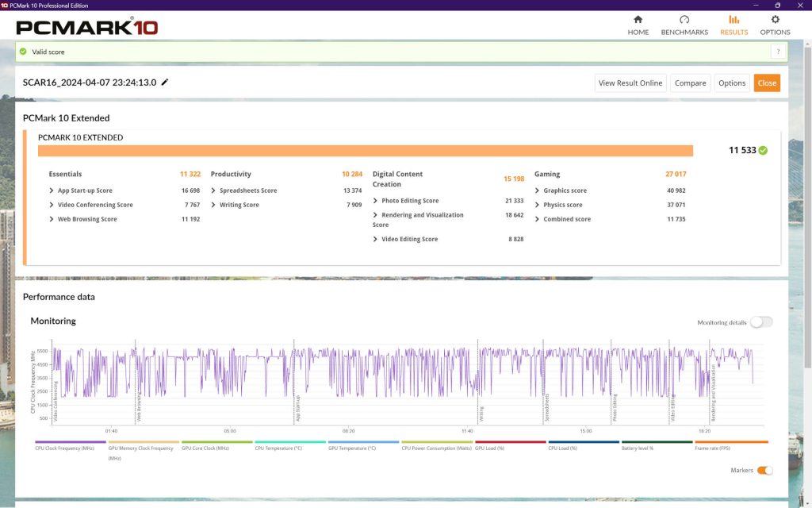Click the green check beside 11 533 score
The image size is (812, 508).
763,150
